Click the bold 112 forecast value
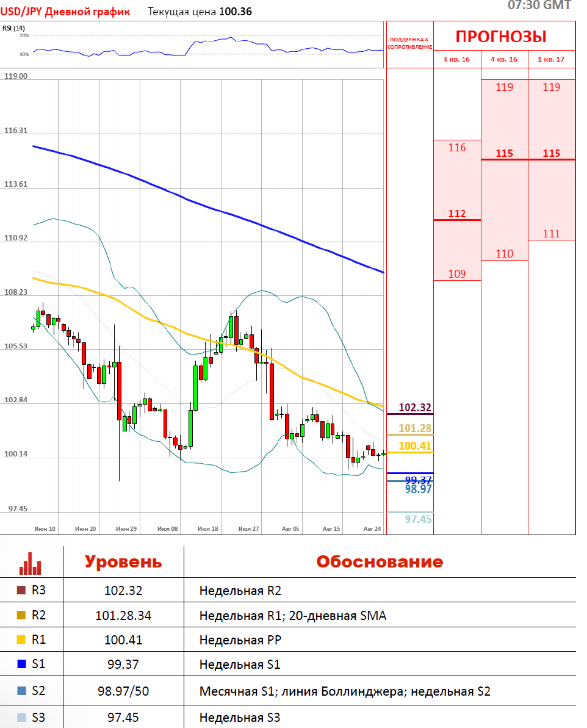Viewport: 587px width, 728px height. (456, 214)
